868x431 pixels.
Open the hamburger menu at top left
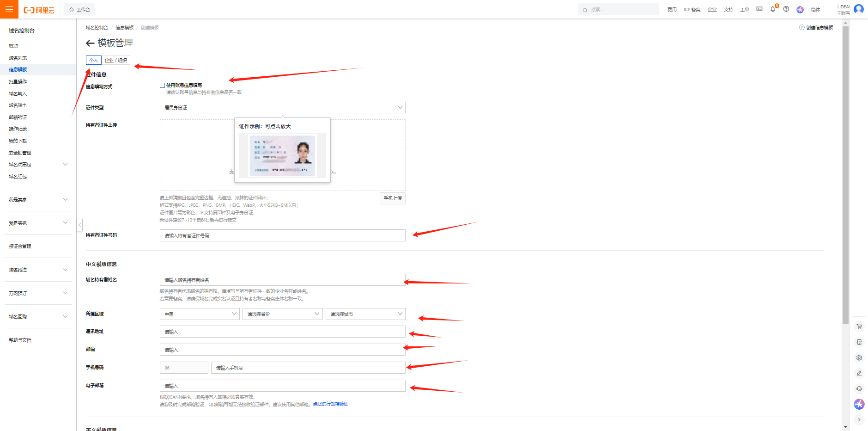click(x=9, y=9)
